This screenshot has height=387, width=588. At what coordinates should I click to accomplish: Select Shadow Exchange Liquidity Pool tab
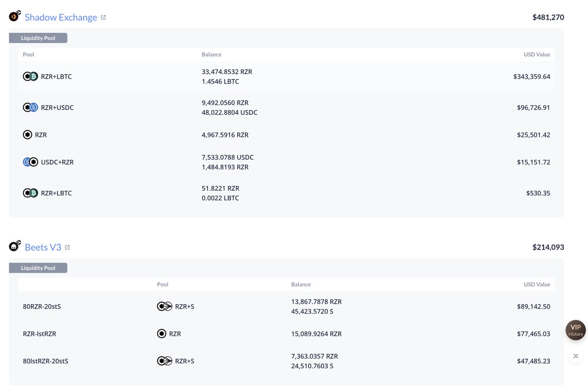tap(38, 38)
